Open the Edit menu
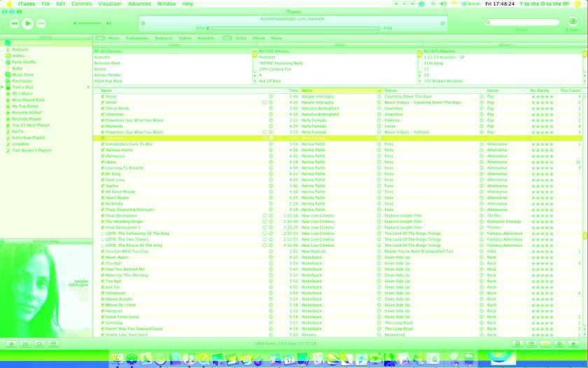This screenshot has width=588, height=368. coord(61,4)
